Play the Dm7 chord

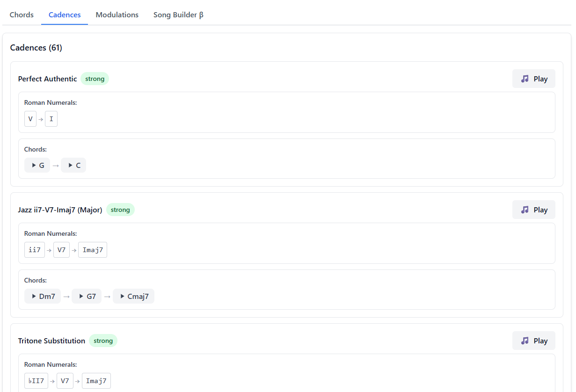43,296
